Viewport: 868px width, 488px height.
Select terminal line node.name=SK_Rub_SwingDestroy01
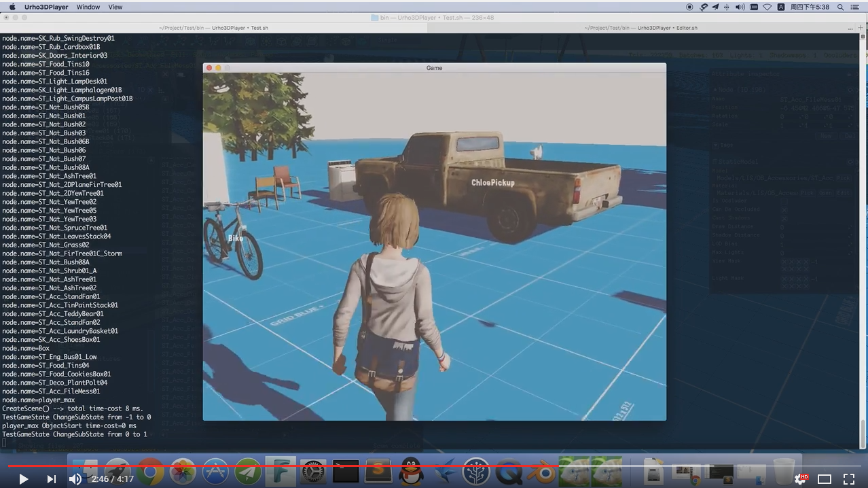(x=58, y=38)
